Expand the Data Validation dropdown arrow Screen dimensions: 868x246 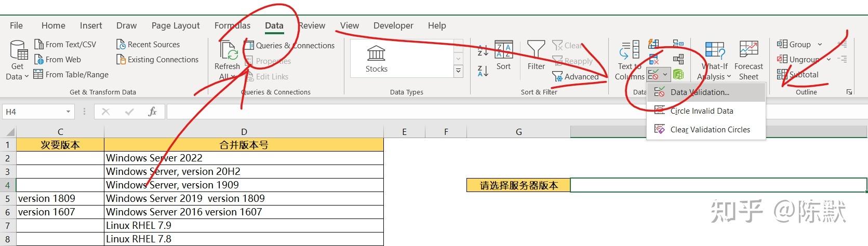click(665, 75)
